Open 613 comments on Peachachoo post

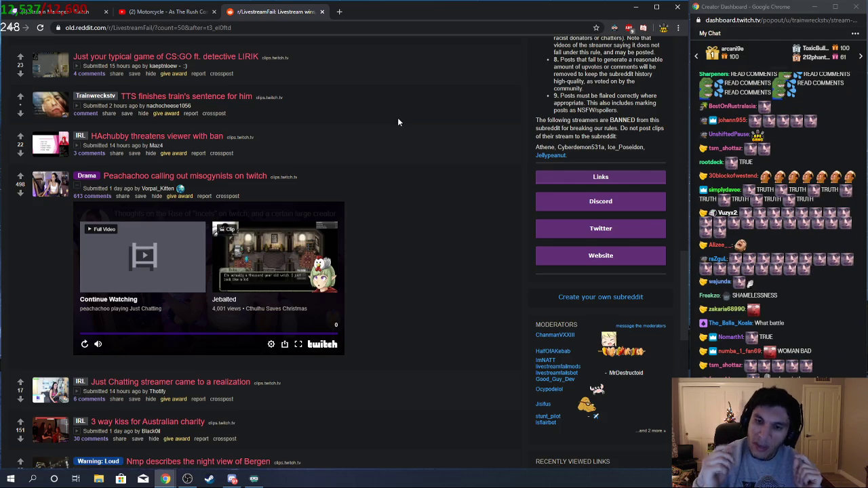pos(92,196)
